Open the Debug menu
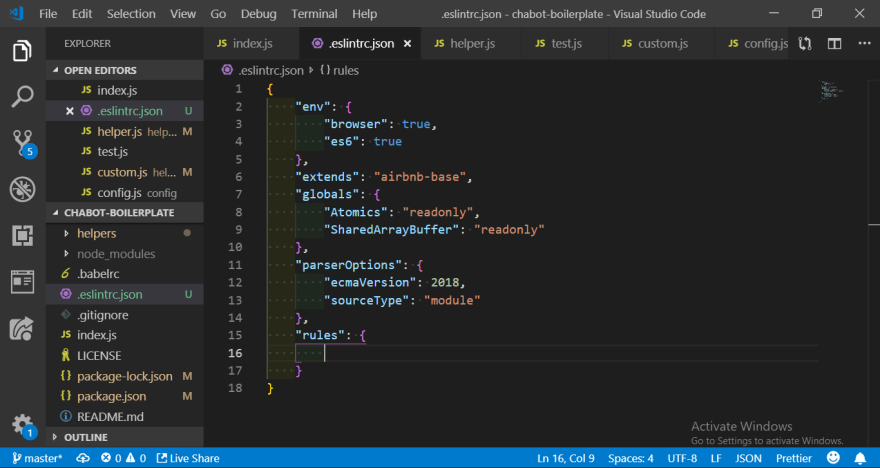The image size is (880, 468). point(259,14)
